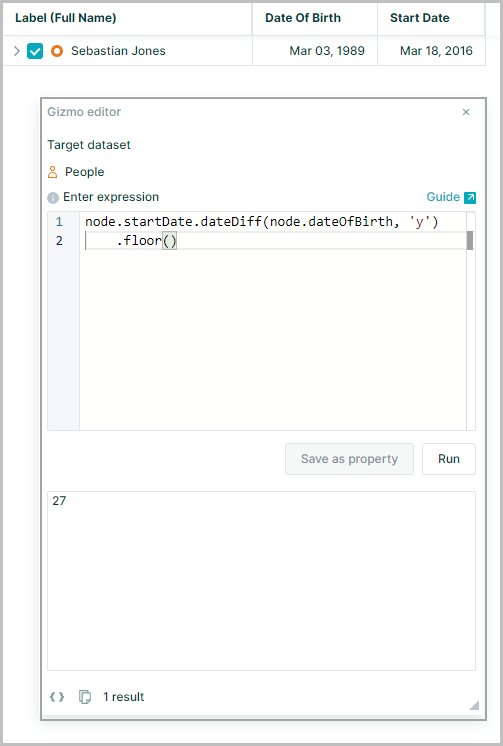This screenshot has width=503, height=746.
Task: Click the resize grip in the editor corner
Action: click(474, 705)
